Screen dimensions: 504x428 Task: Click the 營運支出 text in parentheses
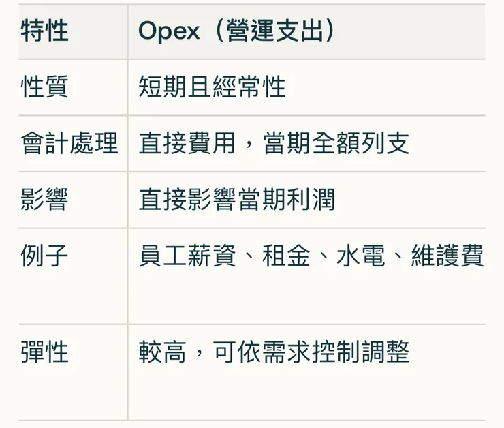274,31
